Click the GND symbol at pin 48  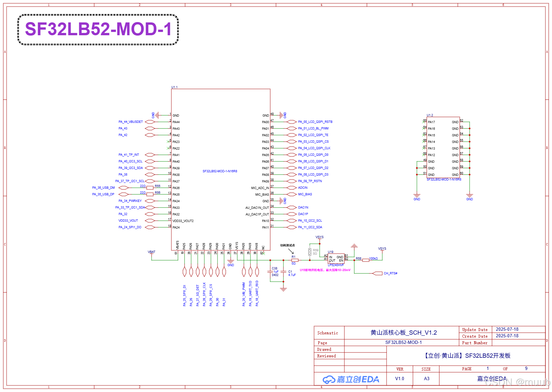[282, 115]
